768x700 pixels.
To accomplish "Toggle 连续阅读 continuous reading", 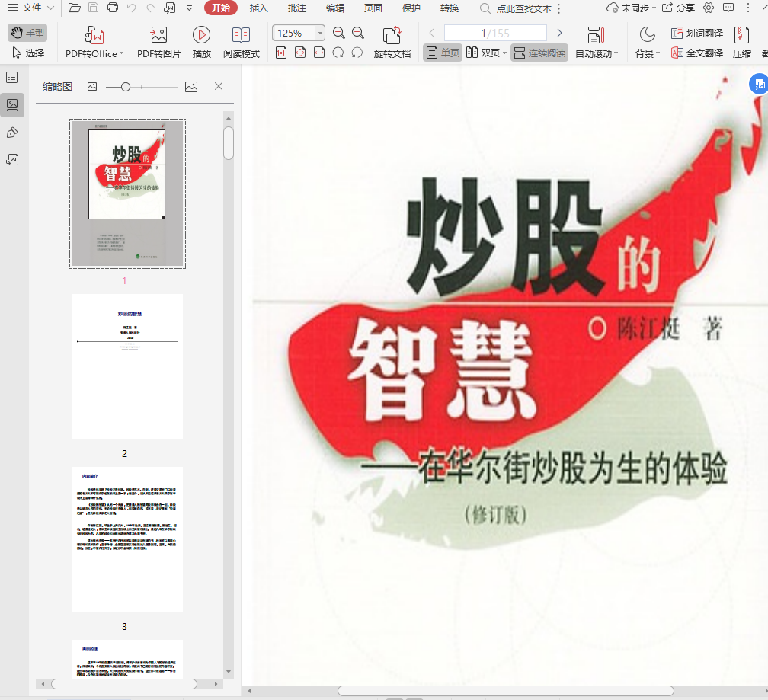I will (x=539, y=53).
